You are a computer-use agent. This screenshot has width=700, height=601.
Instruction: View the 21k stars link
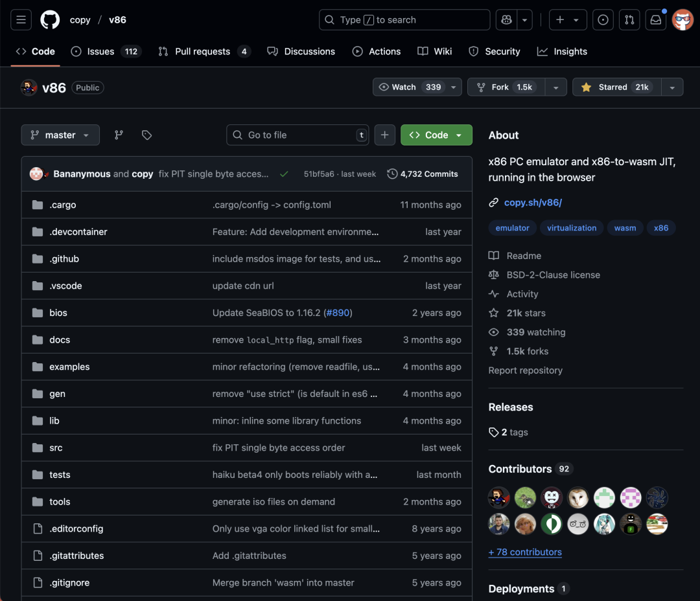(517, 313)
